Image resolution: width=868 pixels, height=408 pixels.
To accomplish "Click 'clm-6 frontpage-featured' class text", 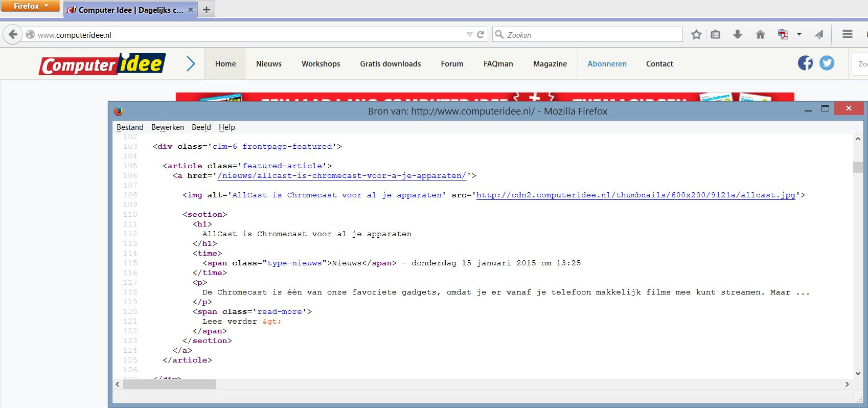I will coord(272,147).
